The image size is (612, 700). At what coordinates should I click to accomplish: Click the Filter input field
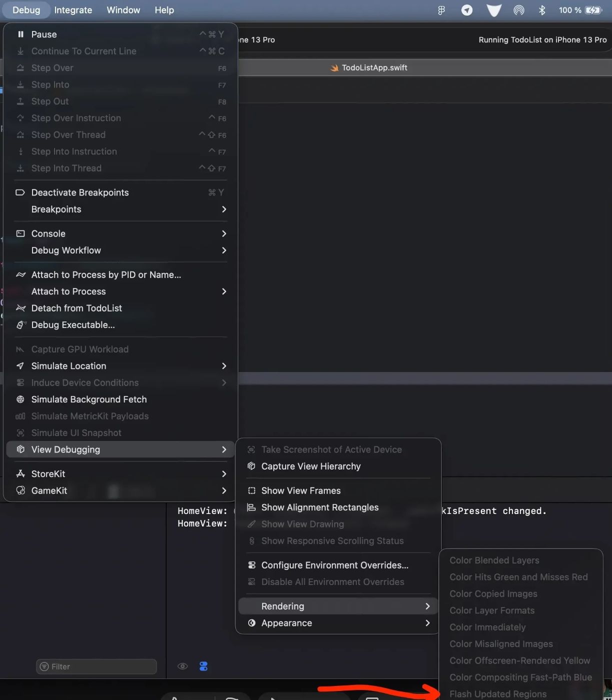point(100,666)
